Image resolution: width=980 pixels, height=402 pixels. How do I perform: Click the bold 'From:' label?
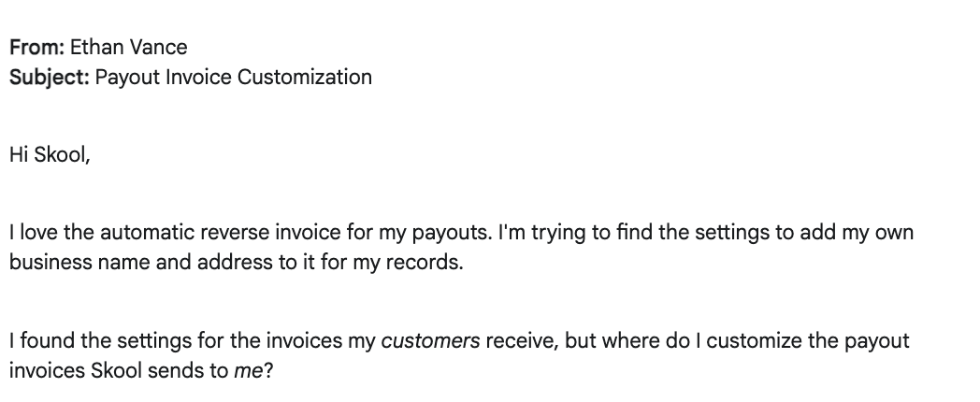(36, 48)
